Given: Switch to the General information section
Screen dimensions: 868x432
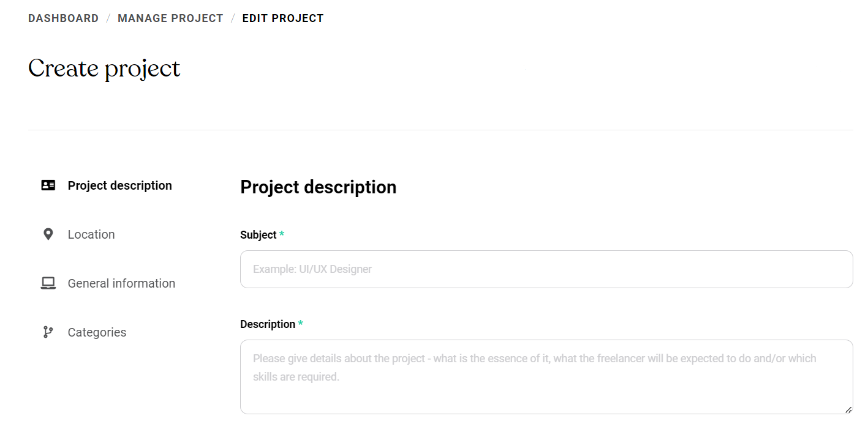Looking at the screenshot, I should pos(121,283).
